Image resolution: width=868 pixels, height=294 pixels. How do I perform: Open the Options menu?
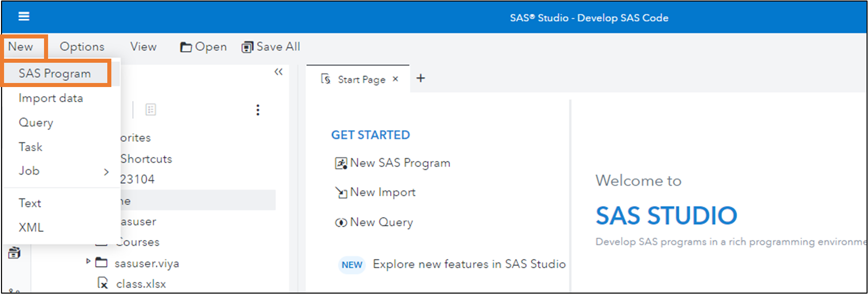82,47
